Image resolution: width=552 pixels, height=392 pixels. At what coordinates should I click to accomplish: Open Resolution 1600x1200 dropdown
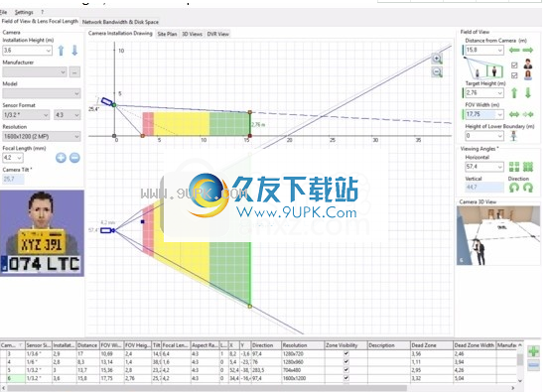pos(76,137)
